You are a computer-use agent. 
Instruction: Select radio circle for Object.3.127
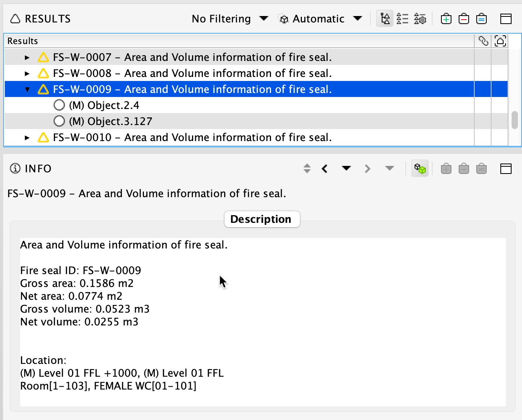(x=59, y=121)
